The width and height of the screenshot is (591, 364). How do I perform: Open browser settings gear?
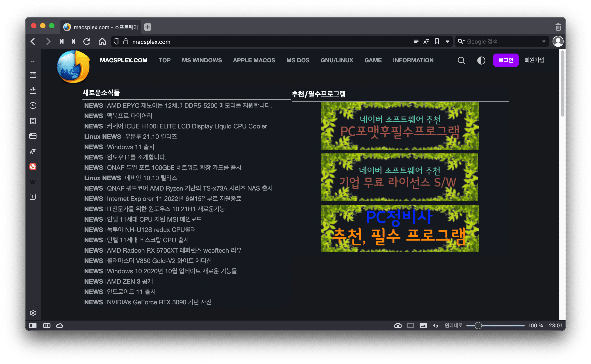point(33,313)
